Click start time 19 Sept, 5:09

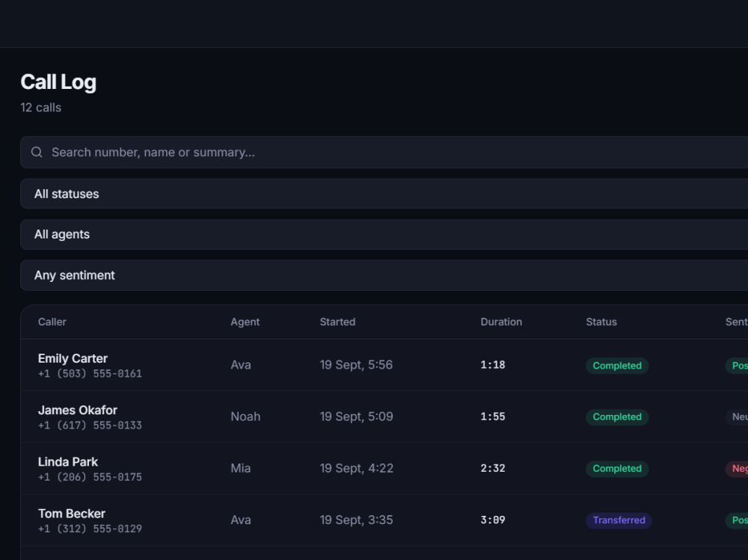click(356, 416)
